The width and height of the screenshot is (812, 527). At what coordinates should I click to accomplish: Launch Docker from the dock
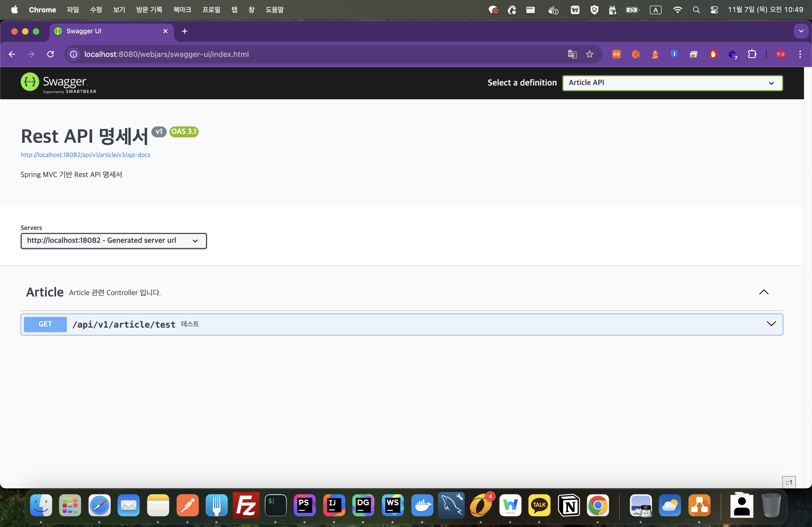coord(422,505)
